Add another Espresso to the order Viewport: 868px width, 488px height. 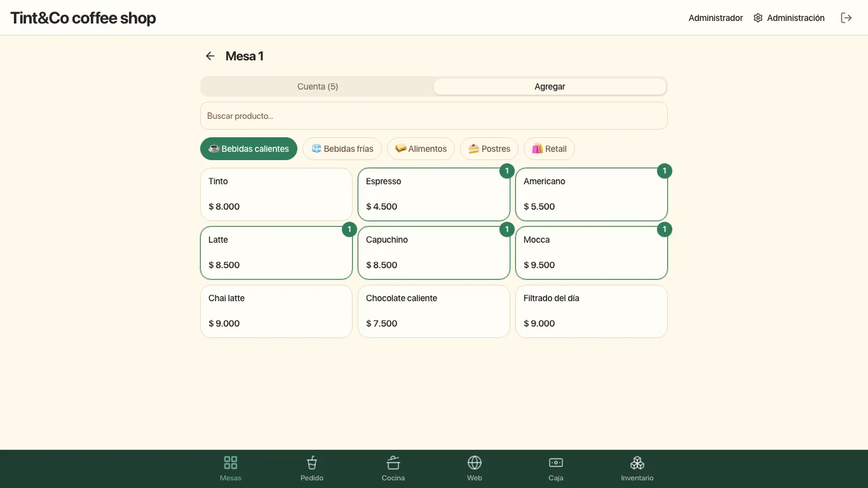434,194
